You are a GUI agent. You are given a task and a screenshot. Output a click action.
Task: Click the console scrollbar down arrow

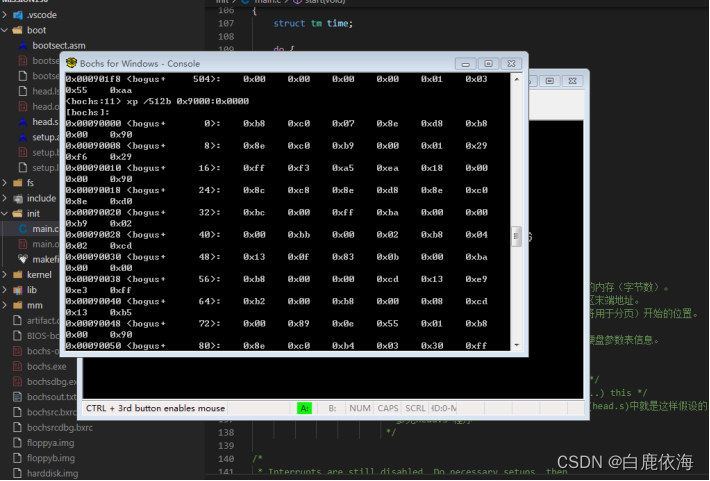tap(517, 345)
